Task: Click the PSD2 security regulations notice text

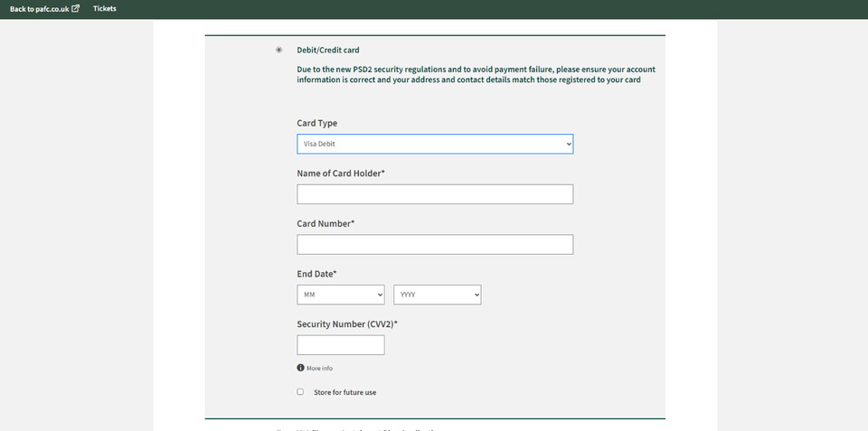Action: point(476,75)
